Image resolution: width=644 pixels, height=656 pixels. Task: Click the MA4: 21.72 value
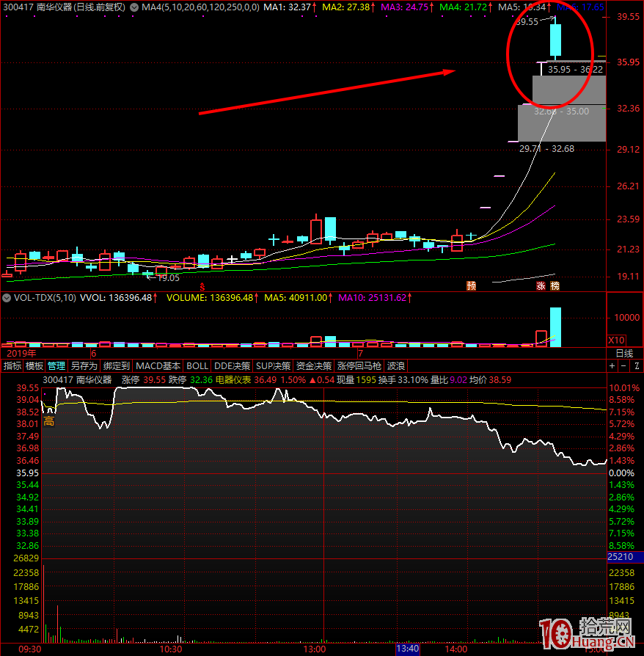[464, 7]
